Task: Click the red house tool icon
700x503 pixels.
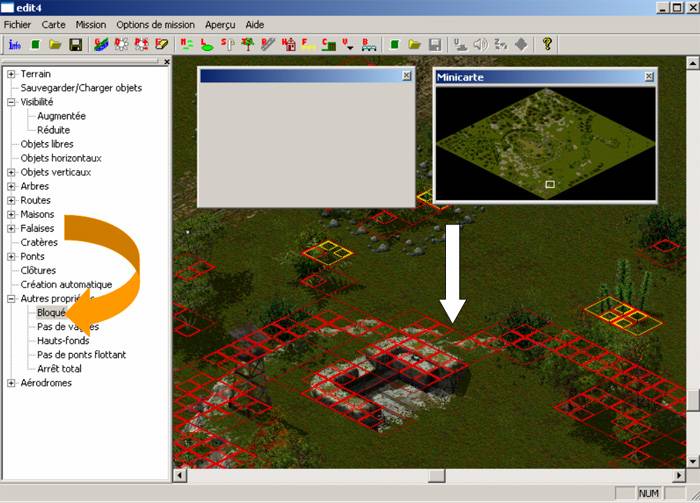Action: [x=289, y=44]
